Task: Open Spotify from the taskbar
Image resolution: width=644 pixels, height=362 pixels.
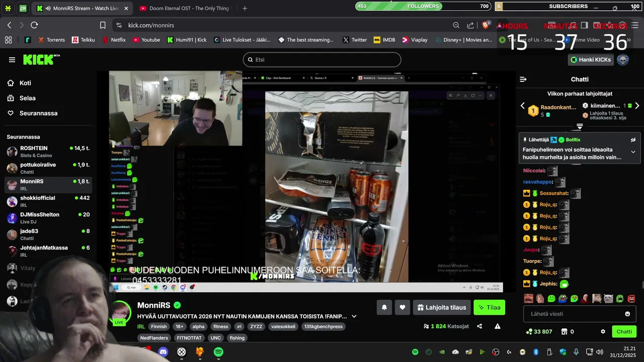Action: (x=218, y=352)
